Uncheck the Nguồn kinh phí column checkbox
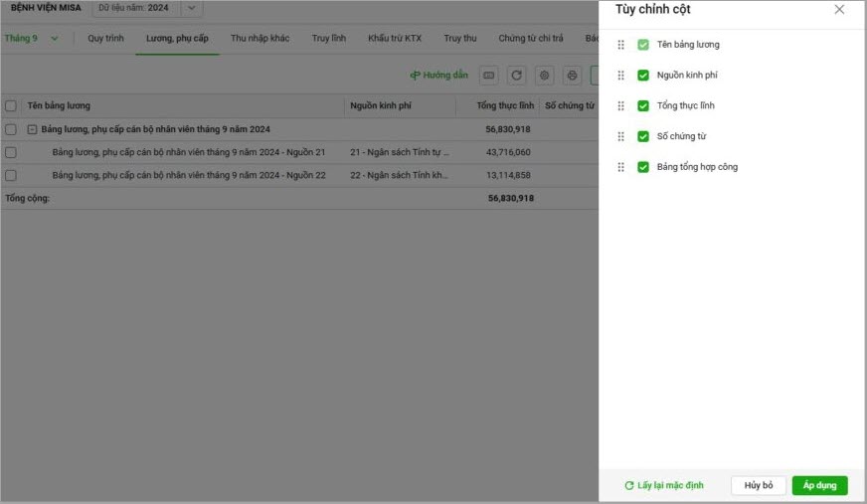Viewport: 867px width, 504px height. pos(643,76)
